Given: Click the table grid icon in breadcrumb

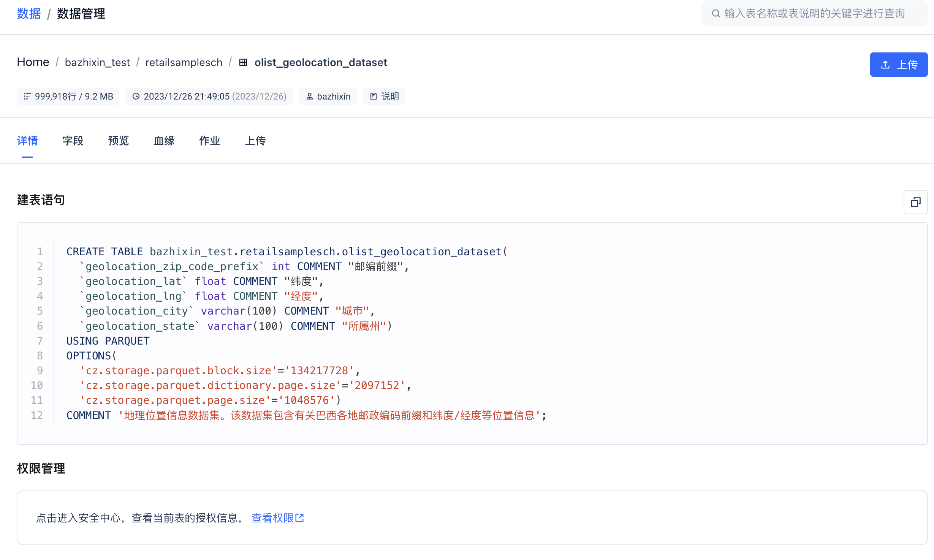Looking at the screenshot, I should click(243, 62).
